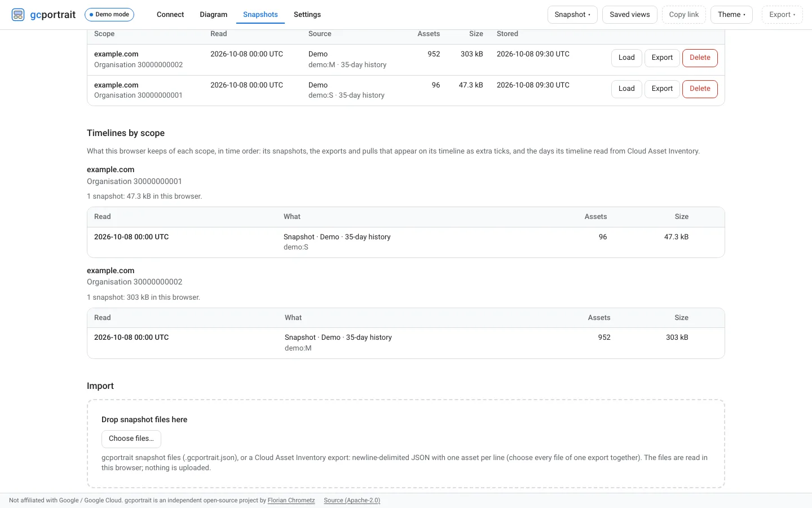Click the Demo mode badge
Image resolution: width=812 pixels, height=508 pixels.
click(109, 15)
